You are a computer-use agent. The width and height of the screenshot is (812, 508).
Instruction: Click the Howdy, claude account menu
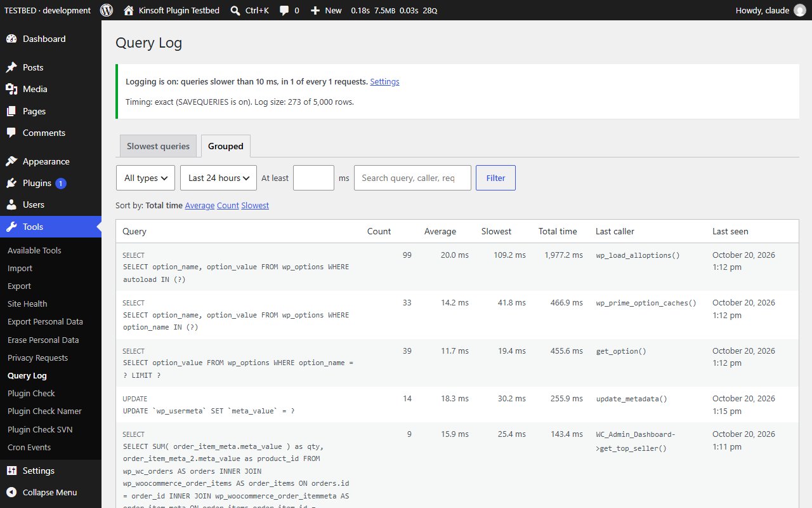tap(771, 10)
